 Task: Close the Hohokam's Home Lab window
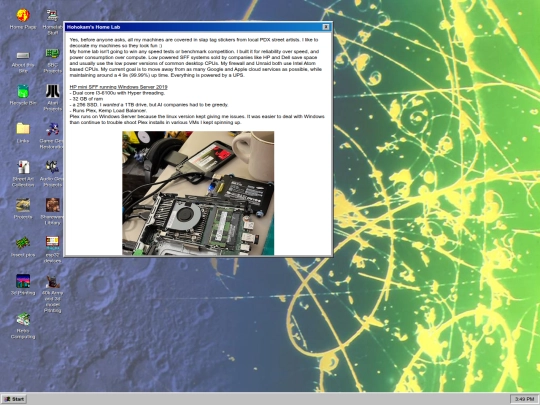(x=325, y=27)
